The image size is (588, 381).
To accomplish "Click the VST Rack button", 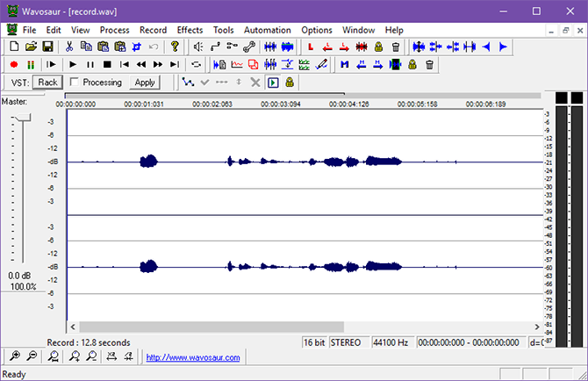I will 47,83.
